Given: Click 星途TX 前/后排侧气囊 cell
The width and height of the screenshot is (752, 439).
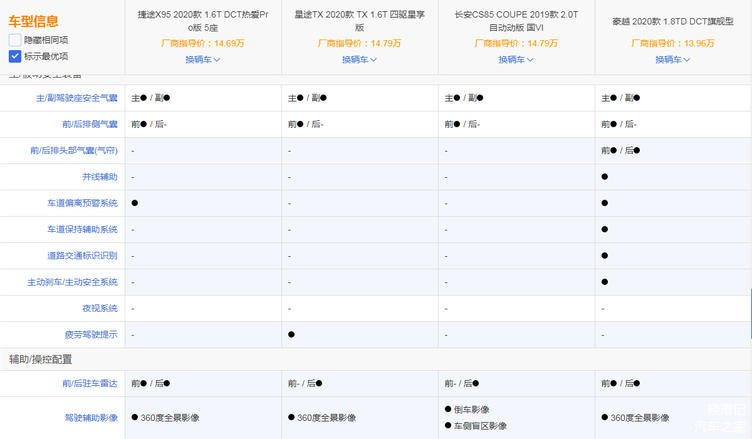Looking at the screenshot, I should point(306,124).
